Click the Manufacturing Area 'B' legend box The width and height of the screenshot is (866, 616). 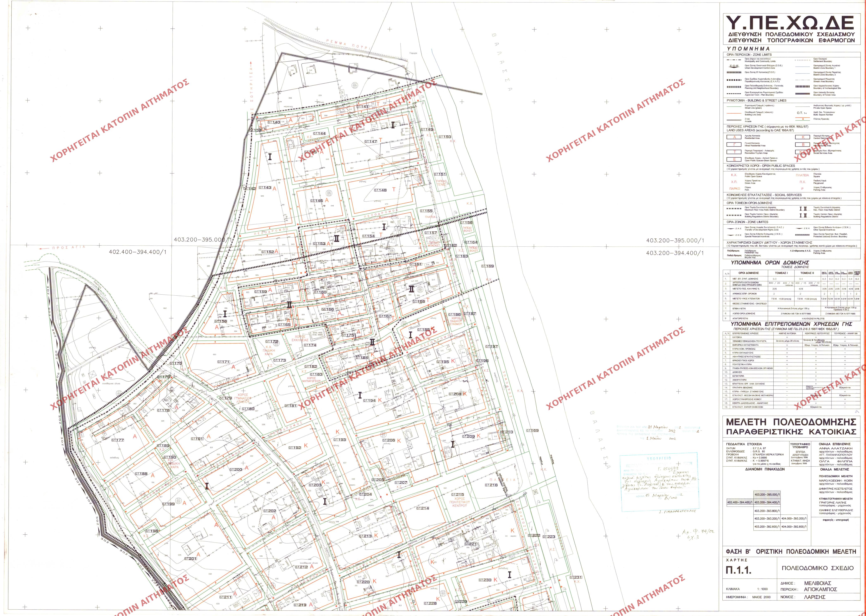(803, 145)
